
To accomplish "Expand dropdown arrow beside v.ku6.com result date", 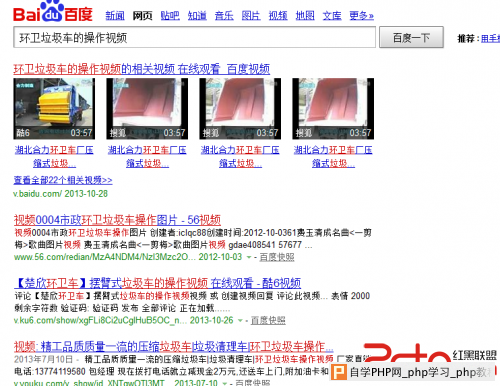I will (x=240, y=321).
